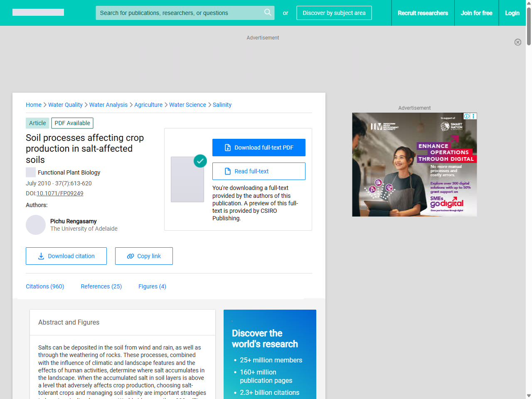Close the top advertisement banner

click(x=517, y=42)
